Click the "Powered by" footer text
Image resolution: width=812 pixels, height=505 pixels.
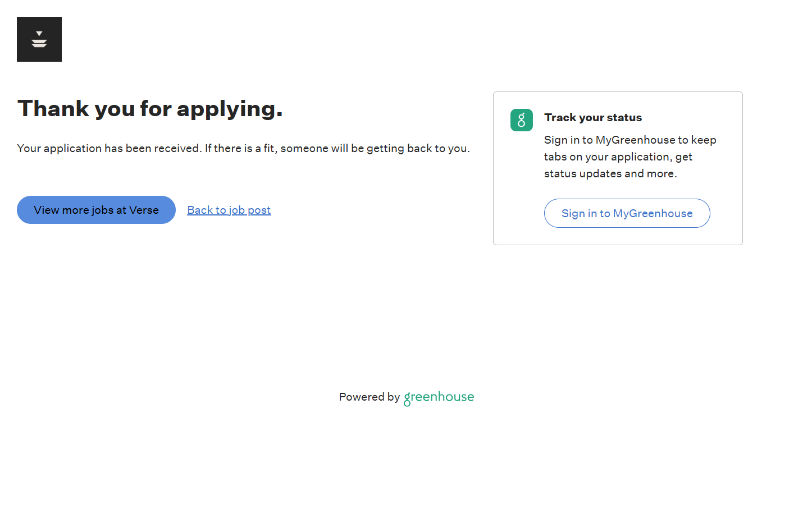coord(369,397)
